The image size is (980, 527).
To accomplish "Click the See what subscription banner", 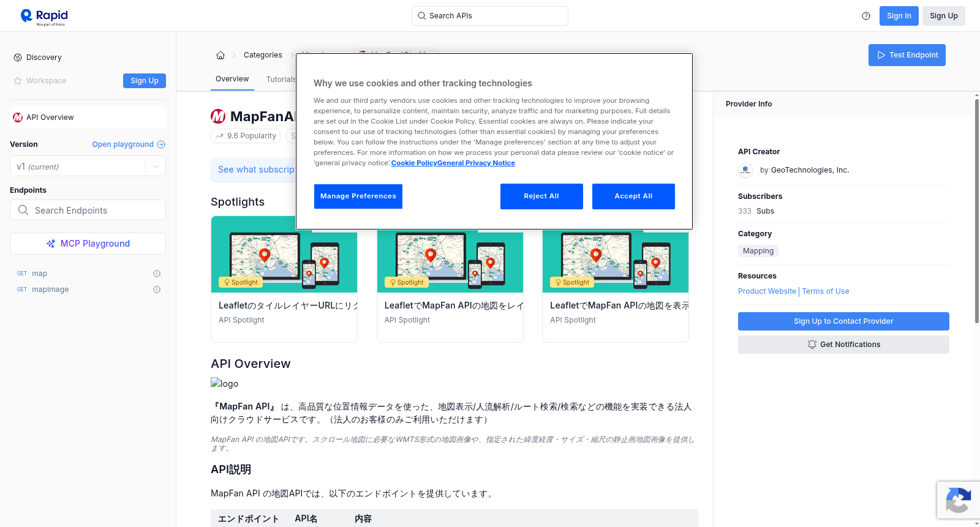I will point(254,170).
